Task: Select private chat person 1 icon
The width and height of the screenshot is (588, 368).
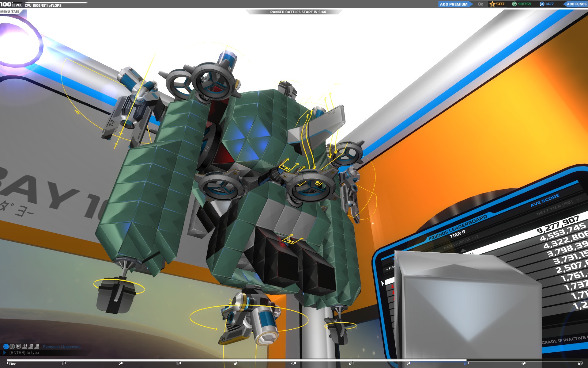Action: (24, 346)
